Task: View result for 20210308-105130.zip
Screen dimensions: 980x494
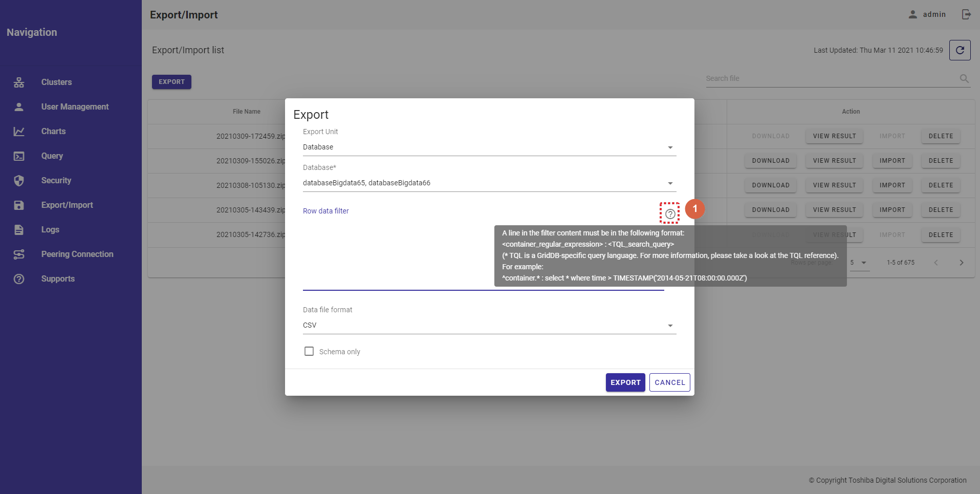Action: [x=834, y=185]
